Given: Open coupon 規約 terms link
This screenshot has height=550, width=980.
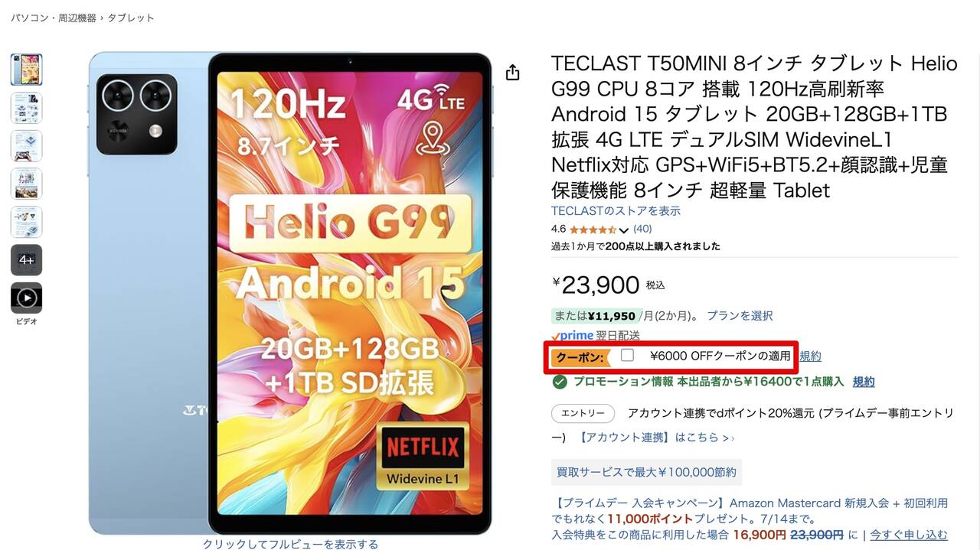Looking at the screenshot, I should pyautogui.click(x=810, y=356).
